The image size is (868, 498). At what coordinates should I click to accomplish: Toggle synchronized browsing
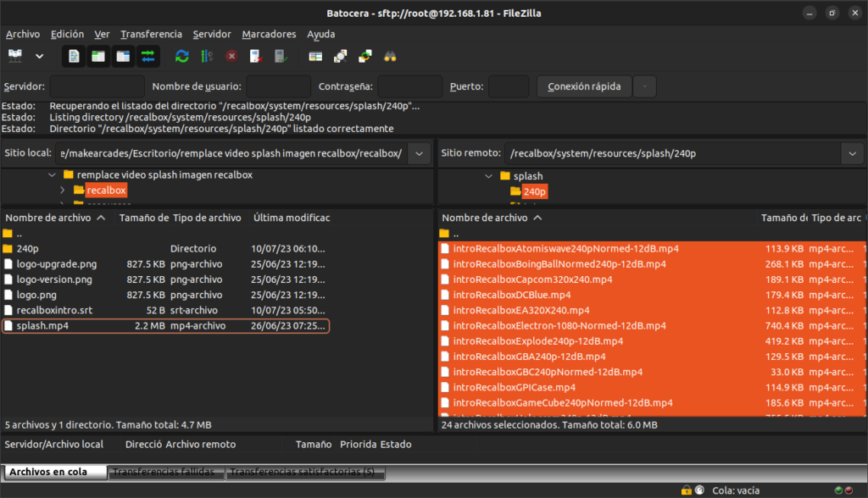pyautogui.click(x=365, y=56)
